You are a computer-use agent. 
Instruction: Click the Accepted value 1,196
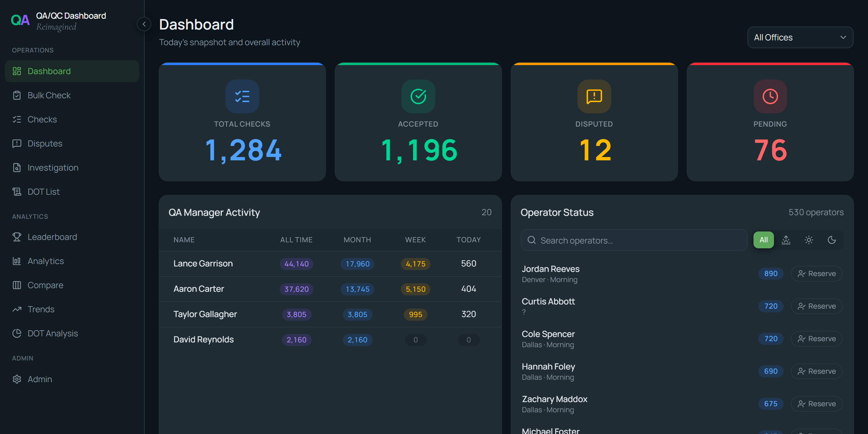click(x=419, y=150)
